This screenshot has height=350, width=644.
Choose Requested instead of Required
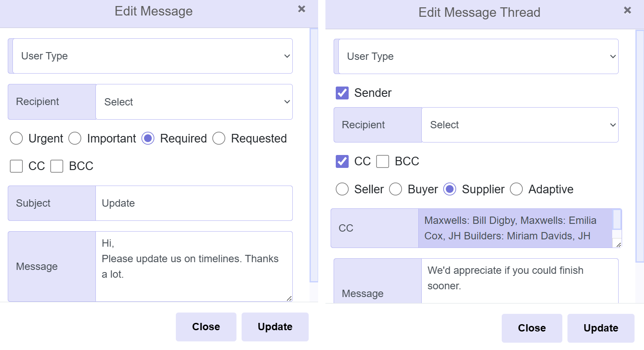219,138
